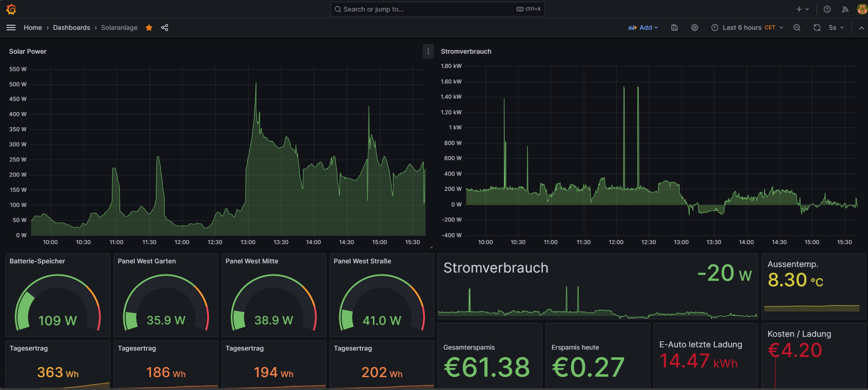
Task: Focus the Search or jump to field
Action: click(437, 9)
